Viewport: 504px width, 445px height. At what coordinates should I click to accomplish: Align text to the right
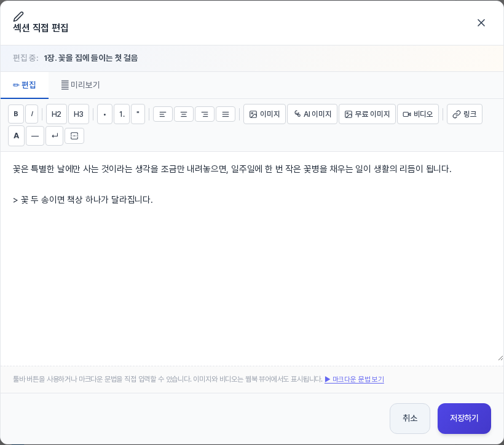[205, 114]
